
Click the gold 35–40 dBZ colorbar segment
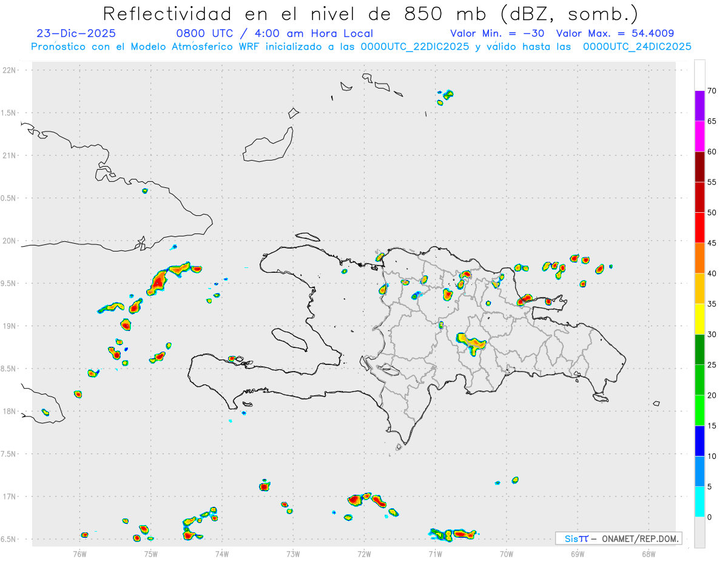(699, 289)
